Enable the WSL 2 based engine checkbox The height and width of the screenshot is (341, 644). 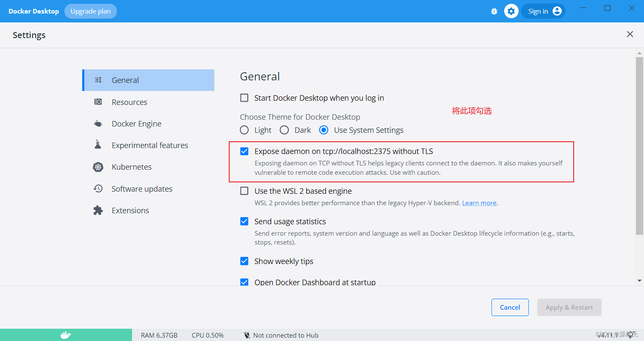(244, 191)
